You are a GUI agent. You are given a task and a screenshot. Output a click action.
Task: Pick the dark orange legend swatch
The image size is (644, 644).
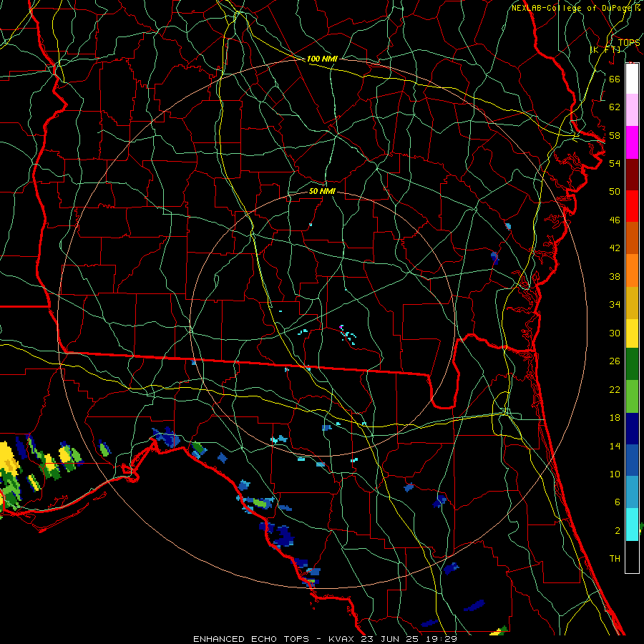[632, 238]
